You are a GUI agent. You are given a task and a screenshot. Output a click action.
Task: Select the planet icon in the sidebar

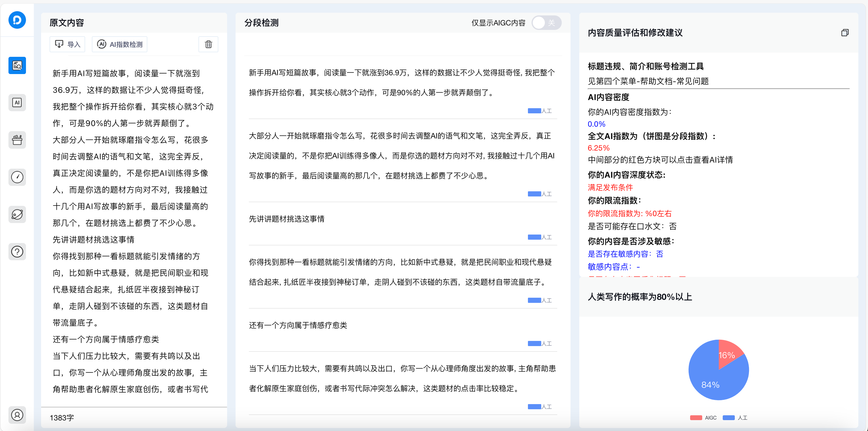point(17,214)
